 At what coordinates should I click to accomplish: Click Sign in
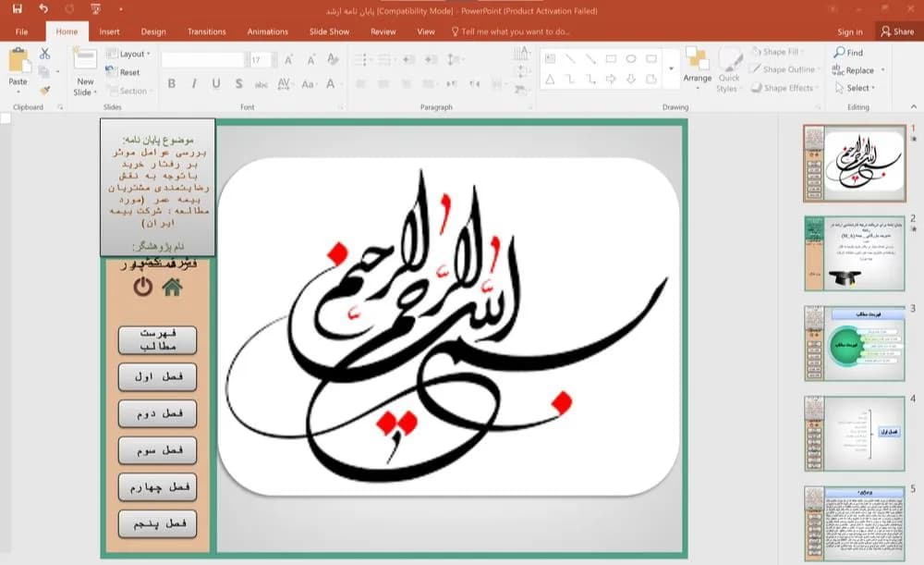coord(850,31)
